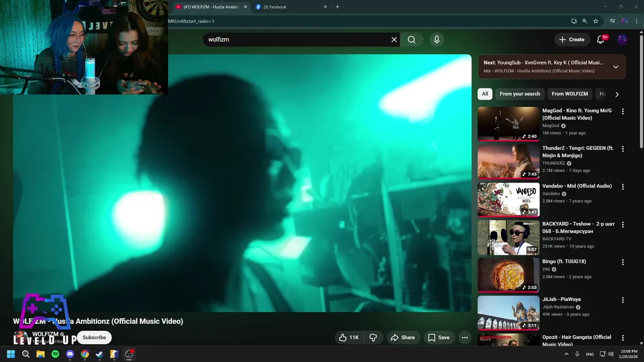Open JiiJah - PiaWuya thumbnail

point(508,313)
